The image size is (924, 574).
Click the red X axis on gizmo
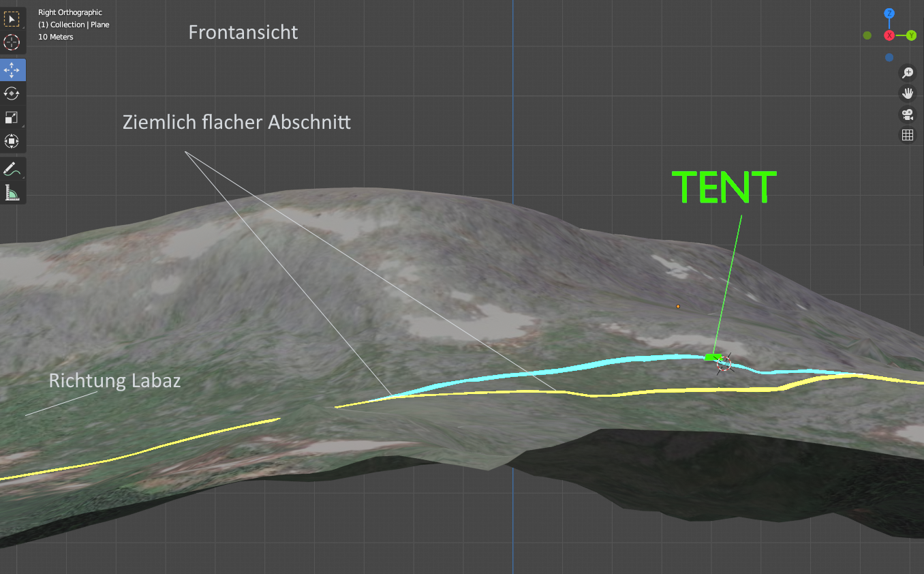tap(889, 35)
